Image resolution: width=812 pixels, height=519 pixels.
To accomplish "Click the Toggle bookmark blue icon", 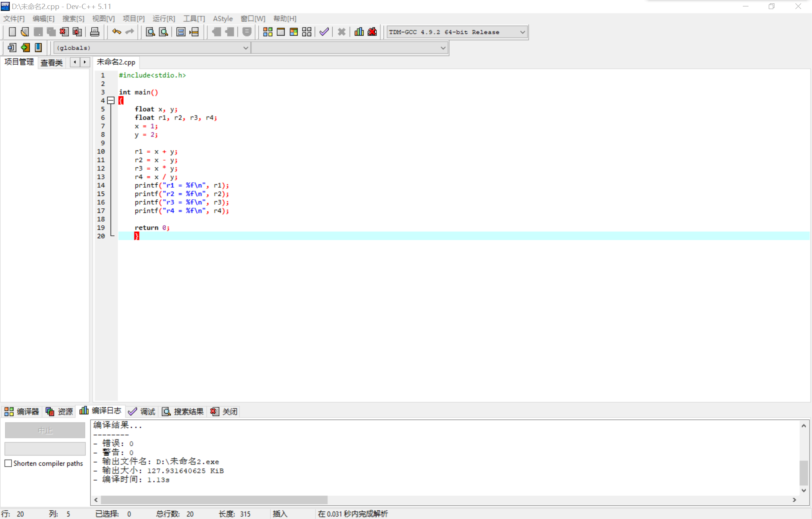I will (x=38, y=47).
